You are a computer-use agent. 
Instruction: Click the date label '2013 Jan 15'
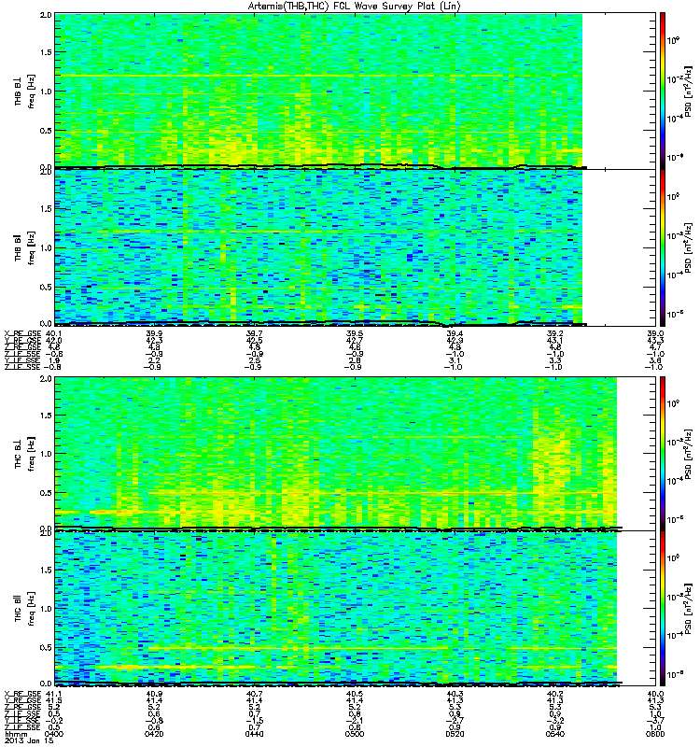29,740
